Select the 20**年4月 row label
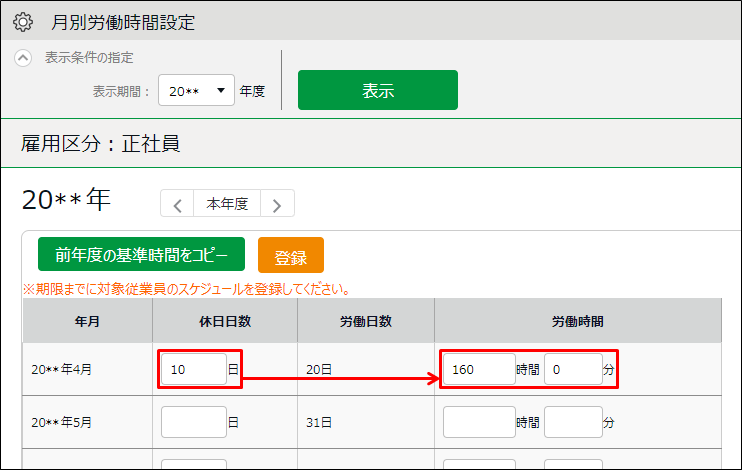This screenshot has height=470, width=742. pyautogui.click(x=62, y=369)
